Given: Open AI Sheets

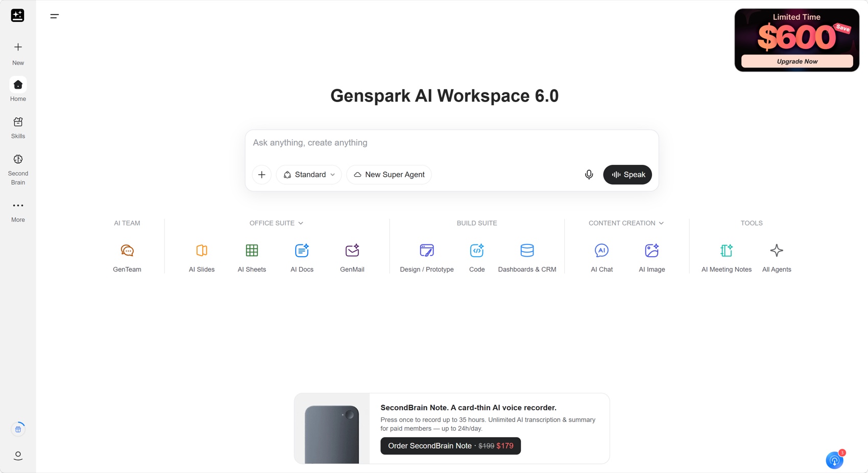Looking at the screenshot, I should pos(252,258).
